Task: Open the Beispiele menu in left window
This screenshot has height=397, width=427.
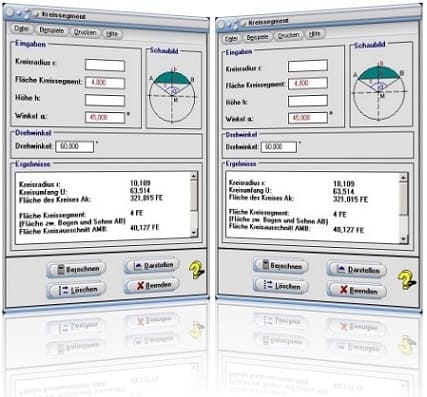Action: pyautogui.click(x=52, y=30)
